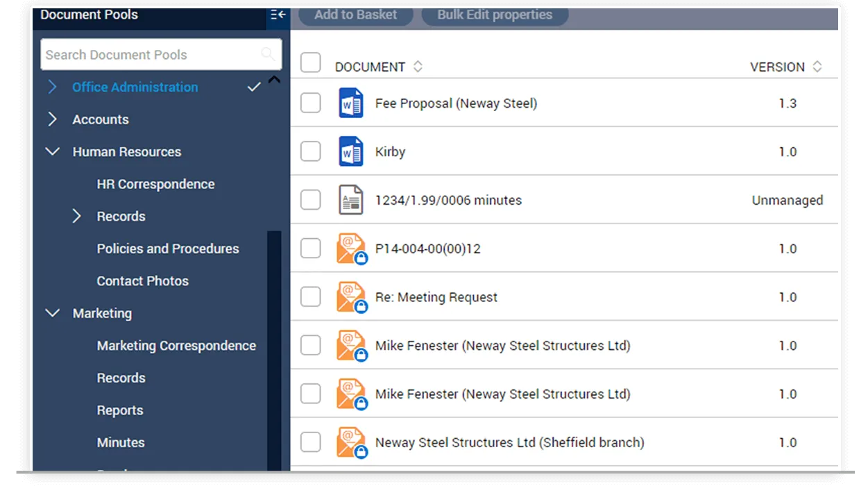Click the Re: Meeting Request title
Viewport: 868px width, 495px height.
436,297
